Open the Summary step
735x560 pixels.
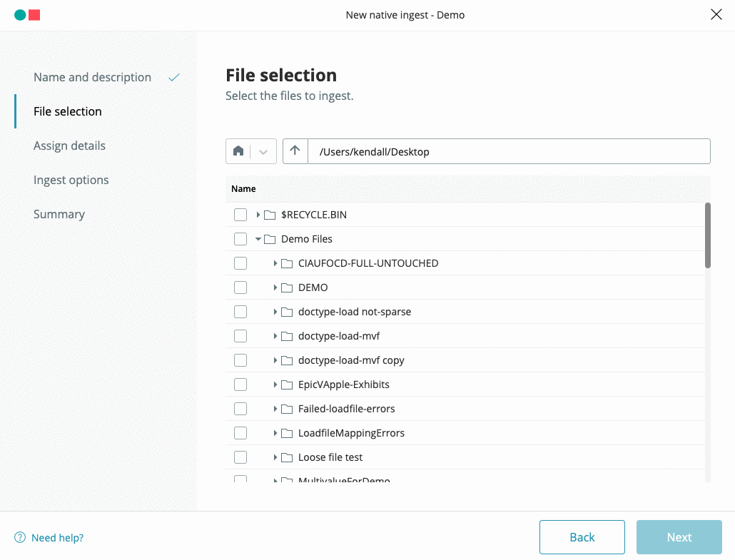click(59, 214)
